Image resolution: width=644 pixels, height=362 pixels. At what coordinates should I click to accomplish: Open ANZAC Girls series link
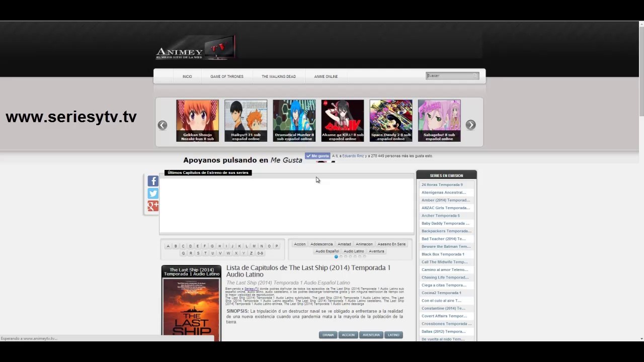coord(446,208)
